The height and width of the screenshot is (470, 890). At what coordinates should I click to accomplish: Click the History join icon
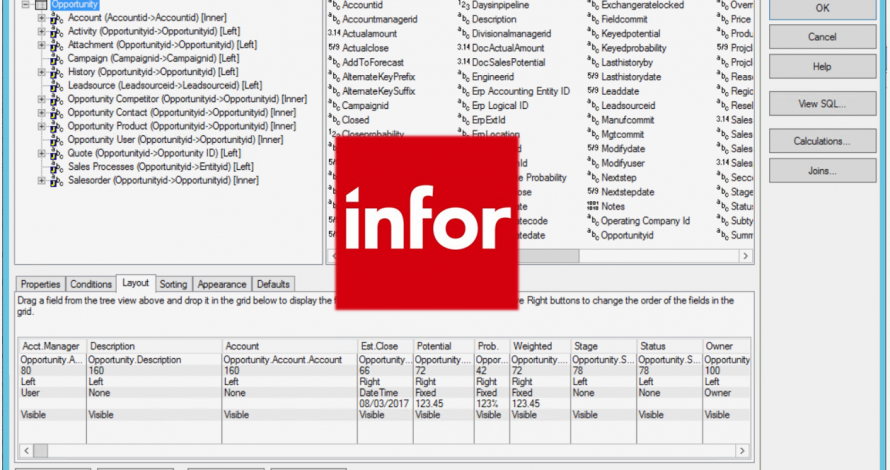(x=56, y=73)
